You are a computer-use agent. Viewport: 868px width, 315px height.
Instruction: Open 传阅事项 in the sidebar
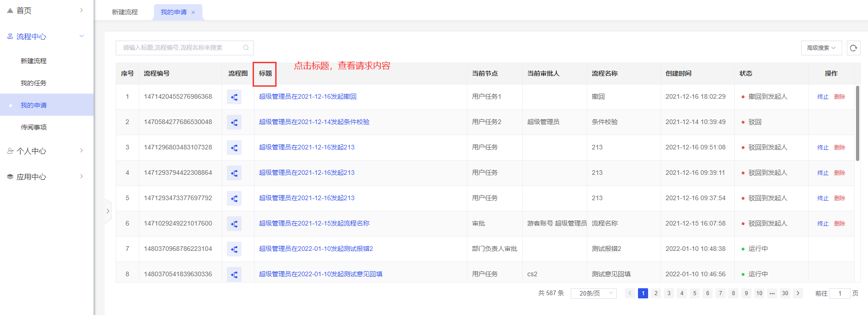coord(34,127)
